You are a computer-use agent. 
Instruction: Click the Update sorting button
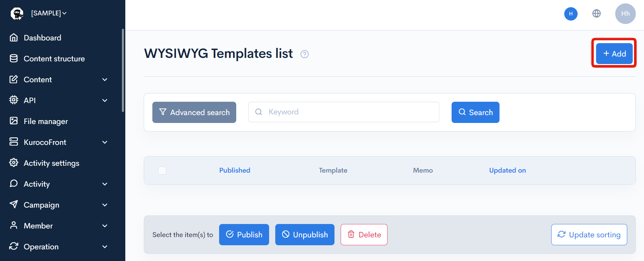point(589,235)
